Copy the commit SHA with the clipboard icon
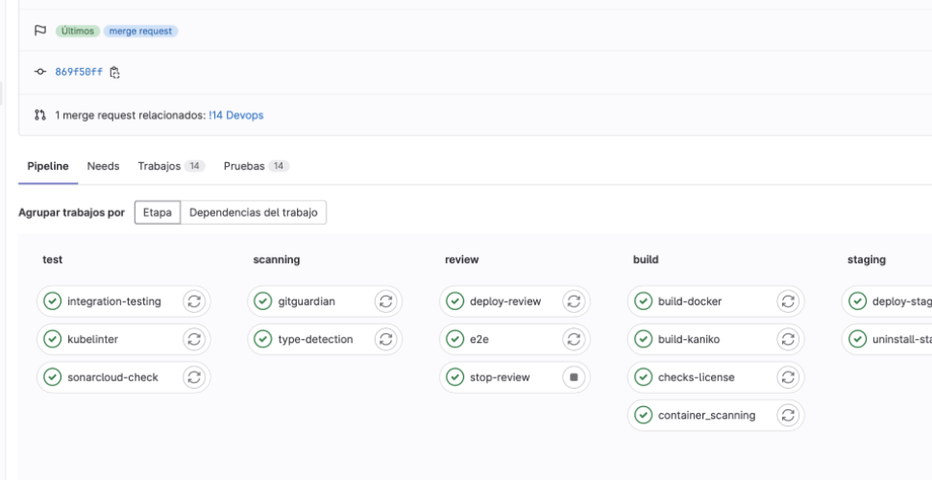The height and width of the screenshot is (480, 932). (115, 72)
